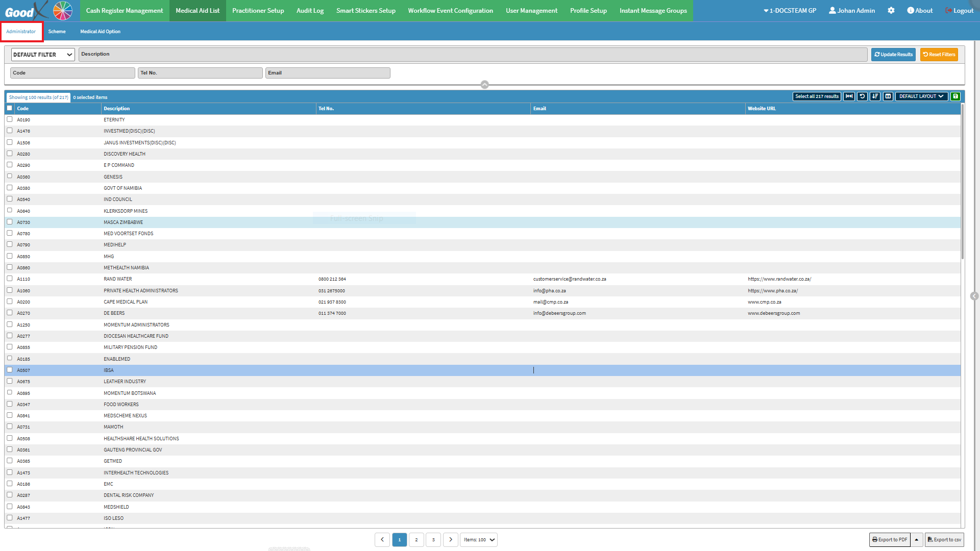Switch to the Scheme tab
Screen dimensions: 980x551
[57, 32]
